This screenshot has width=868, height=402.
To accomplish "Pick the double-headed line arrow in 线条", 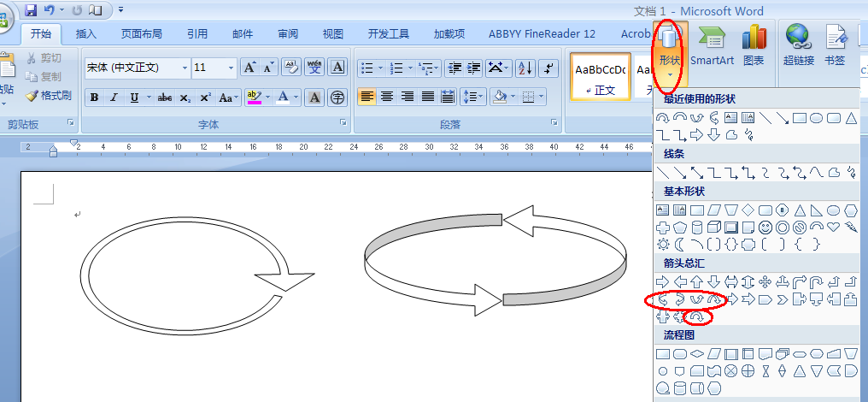I will click(x=697, y=173).
